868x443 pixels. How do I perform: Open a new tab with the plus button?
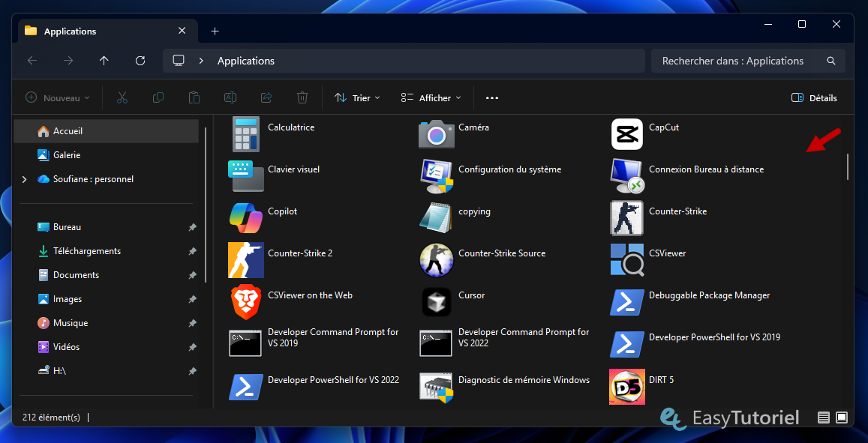tap(215, 31)
